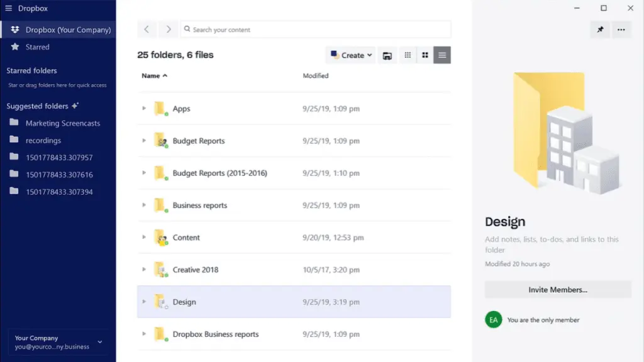Pin the Design details panel
Image resolution: width=644 pixels, height=362 pixels.
[x=600, y=30]
